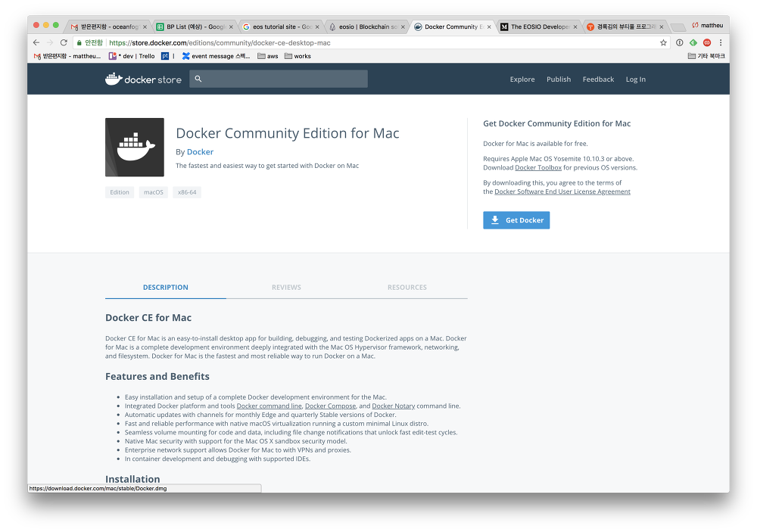Click the red extension icon in toolbar
The width and height of the screenshot is (757, 532).
click(707, 42)
